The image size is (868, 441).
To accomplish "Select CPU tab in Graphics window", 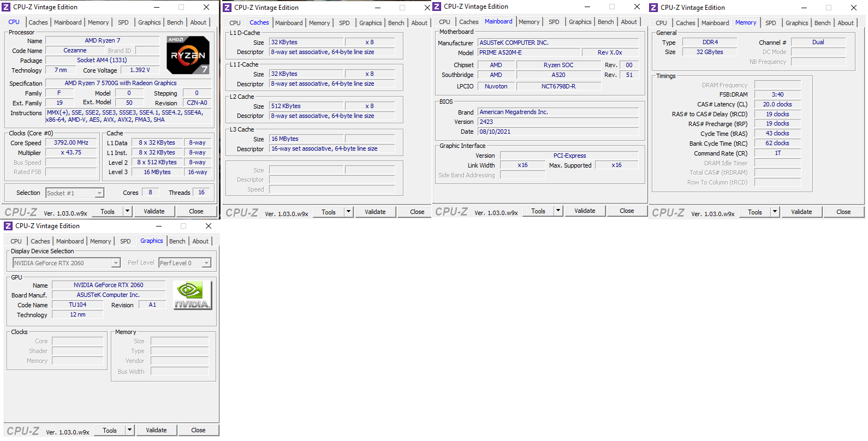I will point(16,241).
